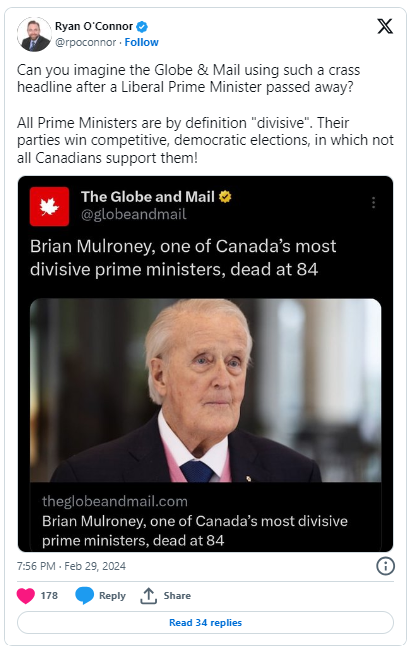
Task: Click the 178 likes count
Action: click(x=49, y=595)
